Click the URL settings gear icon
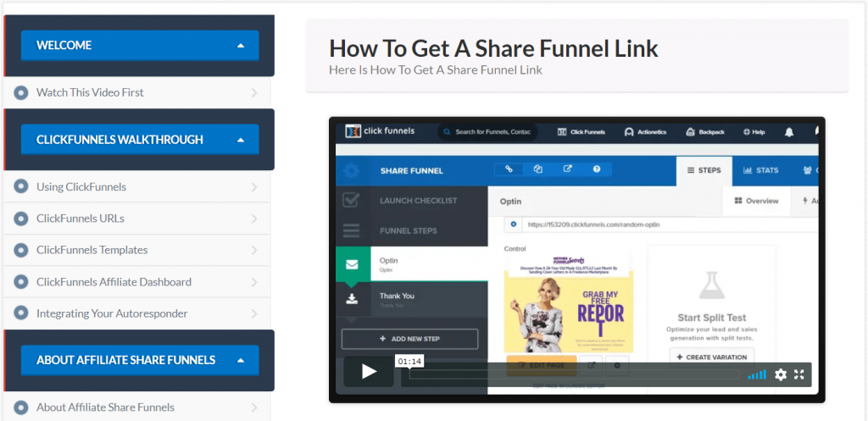The image size is (868, 421). (x=513, y=224)
